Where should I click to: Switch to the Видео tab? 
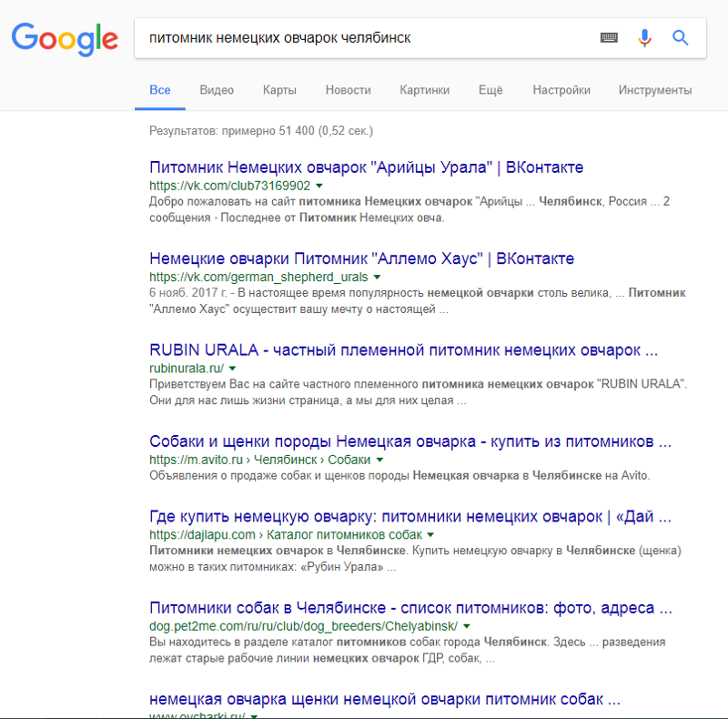pyautogui.click(x=217, y=90)
